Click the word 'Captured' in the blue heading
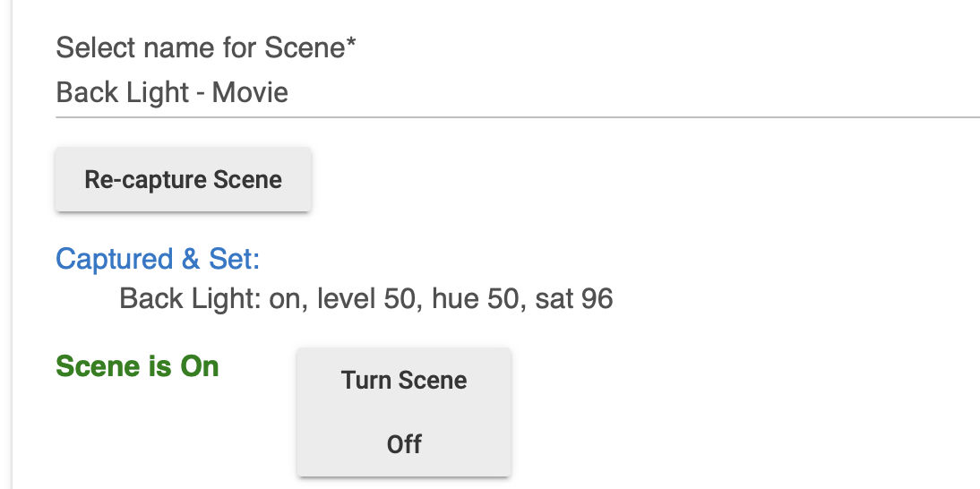This screenshot has width=980, height=489. (115, 259)
